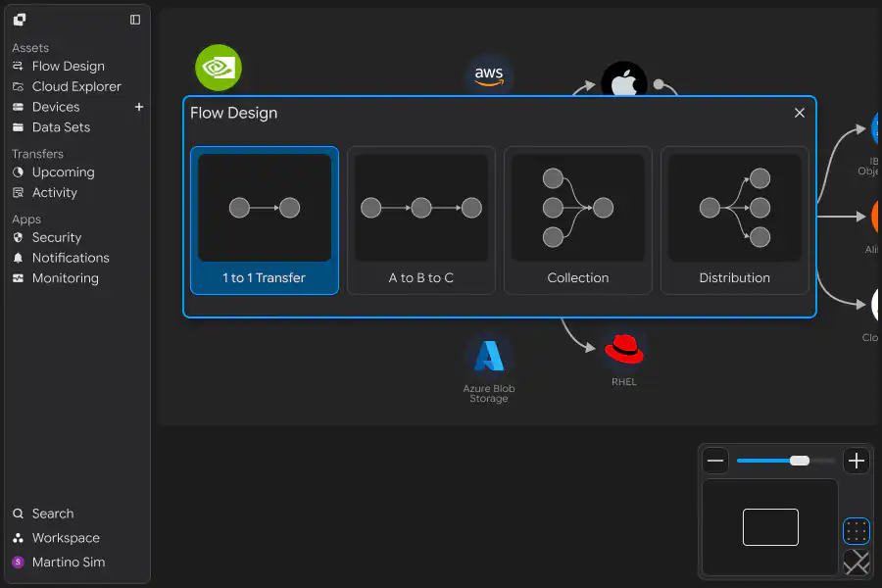Select the RHEL red hat node
This screenshot has width=882, height=588.
[x=624, y=349]
